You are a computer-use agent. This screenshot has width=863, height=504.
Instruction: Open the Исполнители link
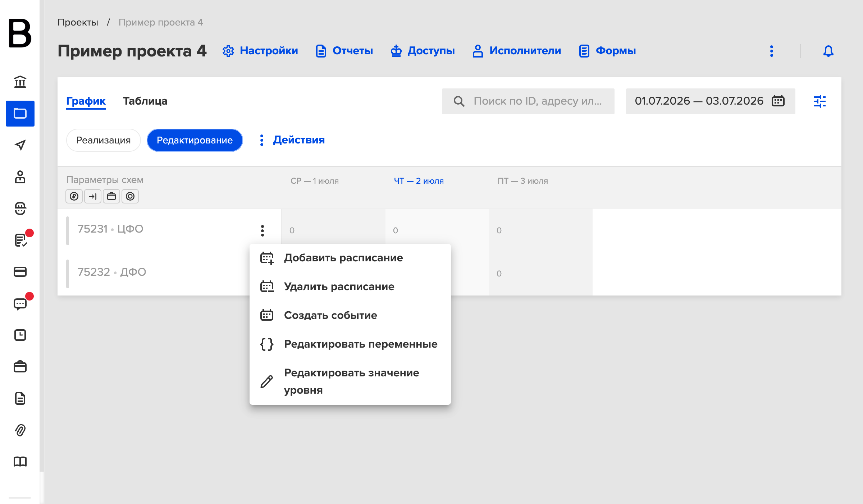click(x=516, y=51)
